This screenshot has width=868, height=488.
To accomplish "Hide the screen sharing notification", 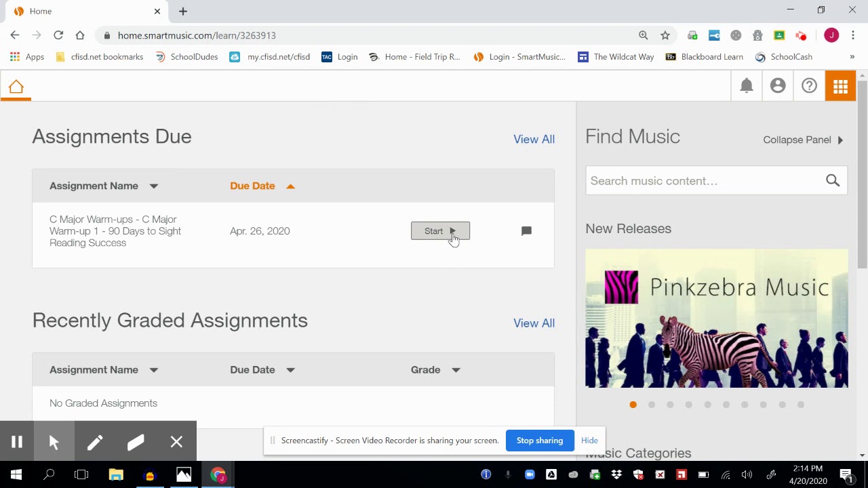I will pos(589,441).
